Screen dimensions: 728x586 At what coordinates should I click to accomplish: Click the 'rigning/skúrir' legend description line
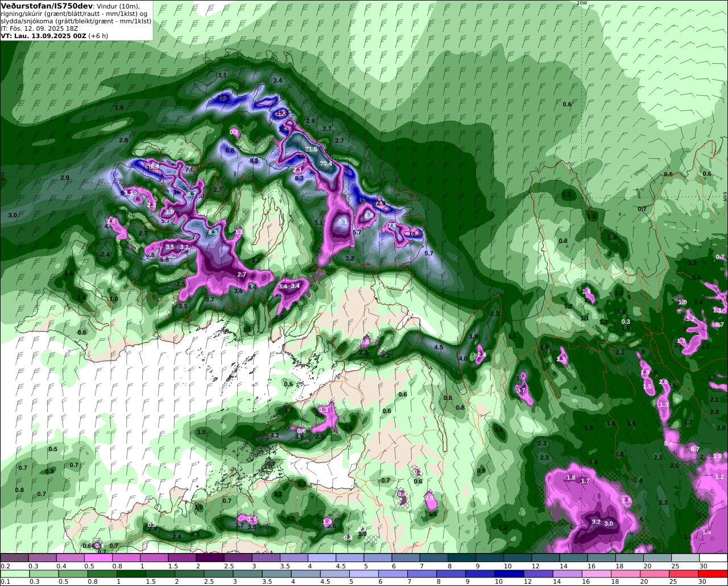click(x=75, y=13)
